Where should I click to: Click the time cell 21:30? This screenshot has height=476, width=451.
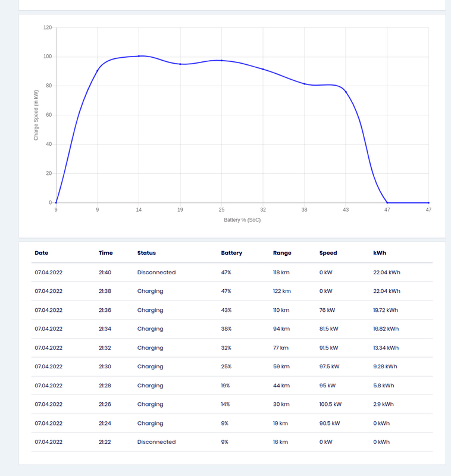105,367
